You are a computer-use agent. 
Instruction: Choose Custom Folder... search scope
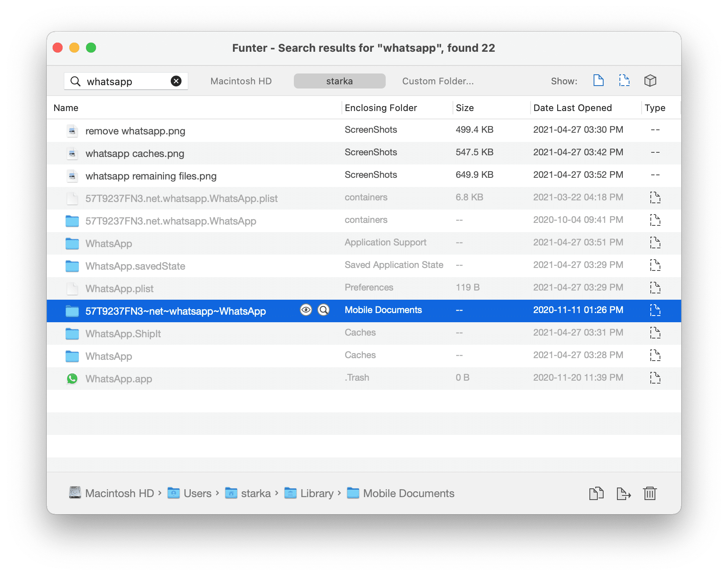pos(437,81)
